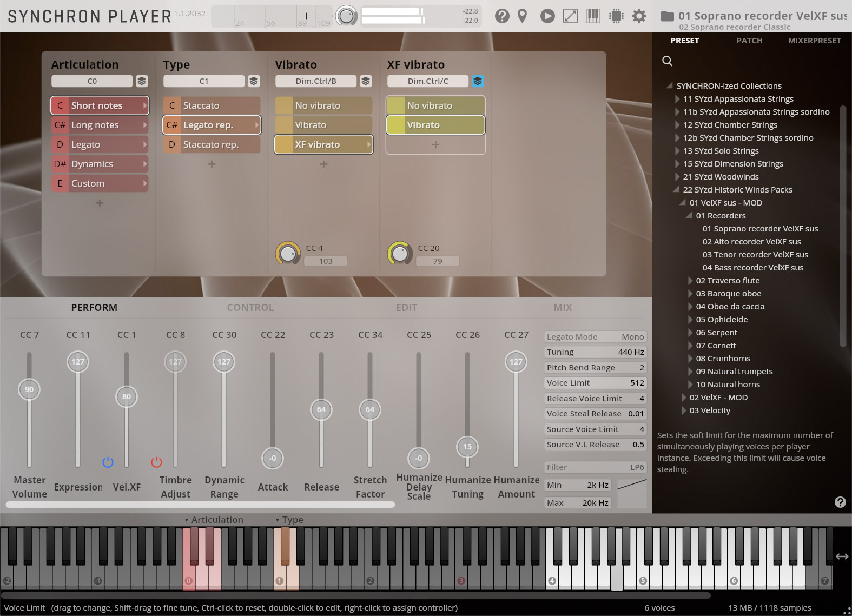Click the blue layers icon beside XF vibrato
Screen dimensions: 852x616
[478, 81]
